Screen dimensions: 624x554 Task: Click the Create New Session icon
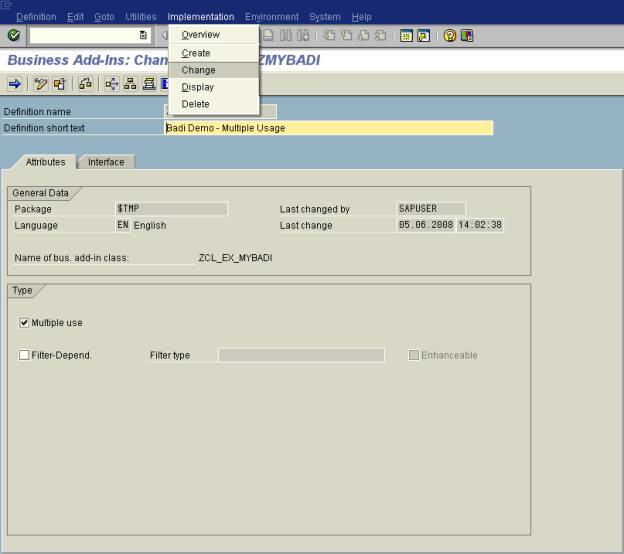406,36
